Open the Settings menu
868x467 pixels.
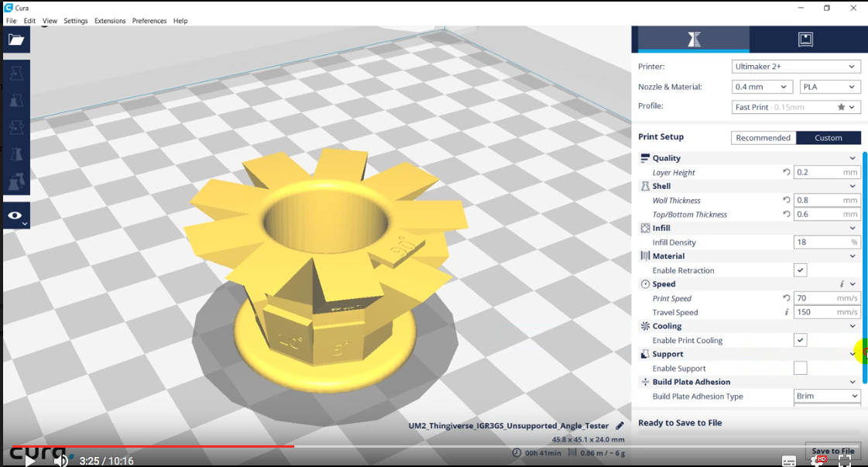(x=76, y=20)
